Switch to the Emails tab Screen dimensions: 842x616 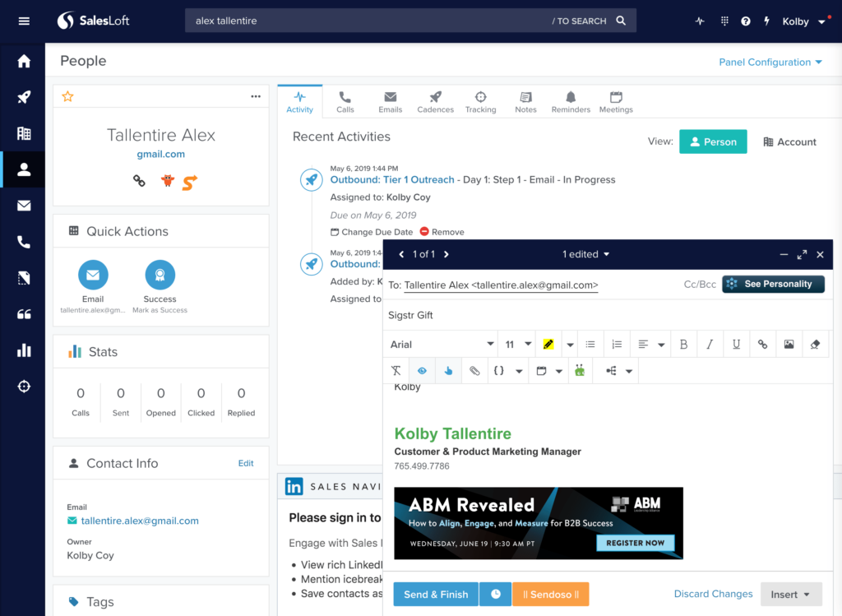tap(391, 101)
